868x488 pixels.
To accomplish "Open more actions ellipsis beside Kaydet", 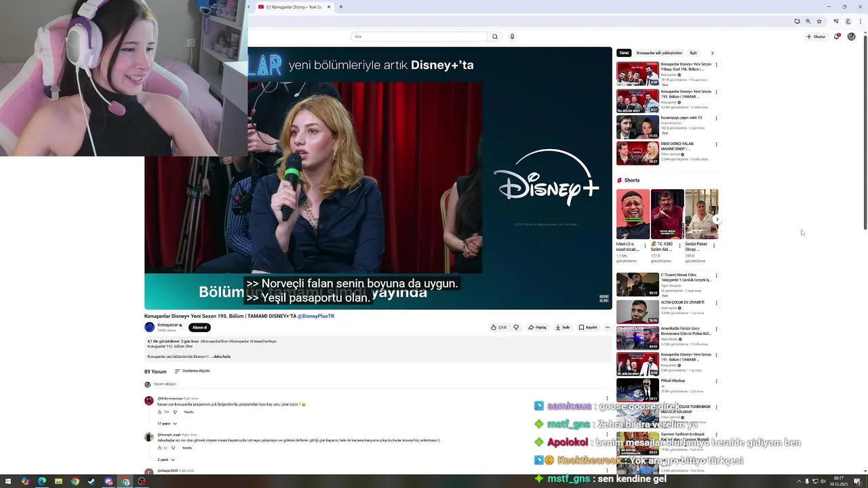I will 607,327.
